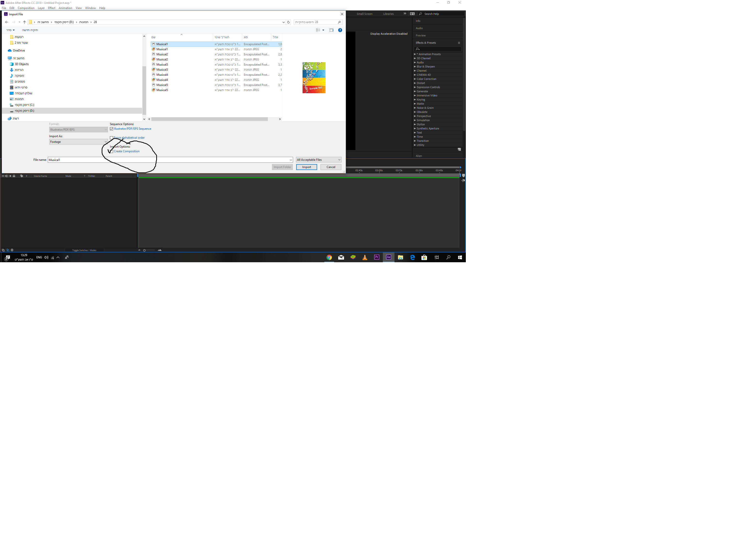Open the Animation menu

click(x=65, y=8)
